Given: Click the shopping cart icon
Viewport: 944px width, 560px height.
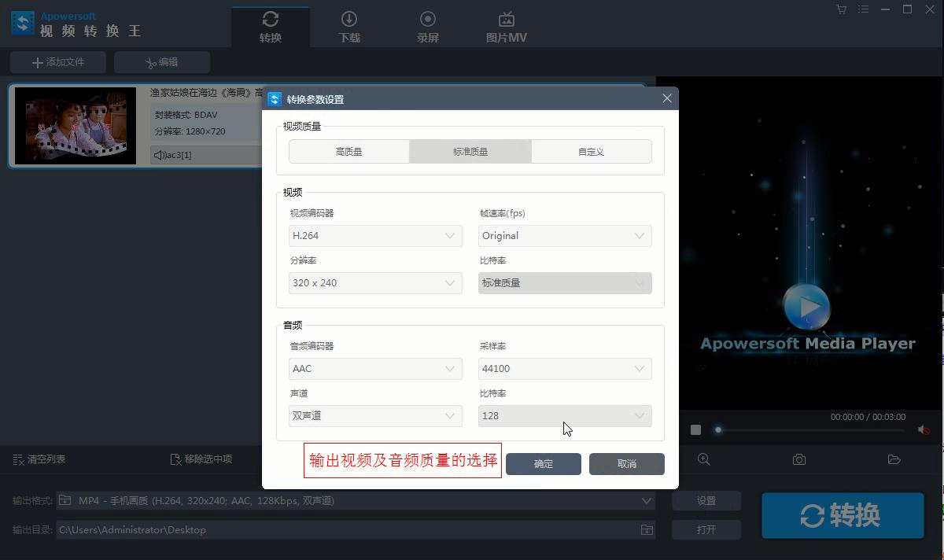Looking at the screenshot, I should pos(842,9).
